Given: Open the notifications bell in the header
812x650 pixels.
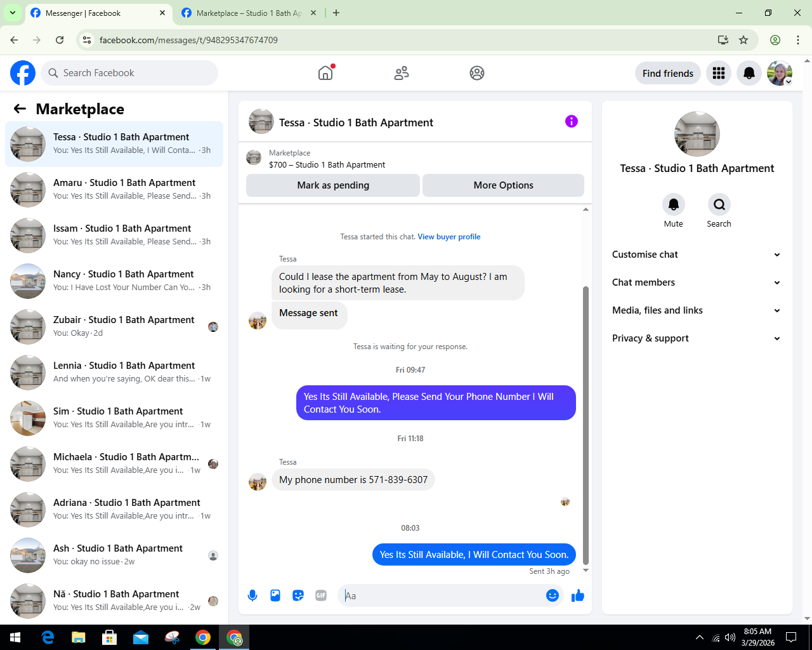Looking at the screenshot, I should (x=749, y=73).
